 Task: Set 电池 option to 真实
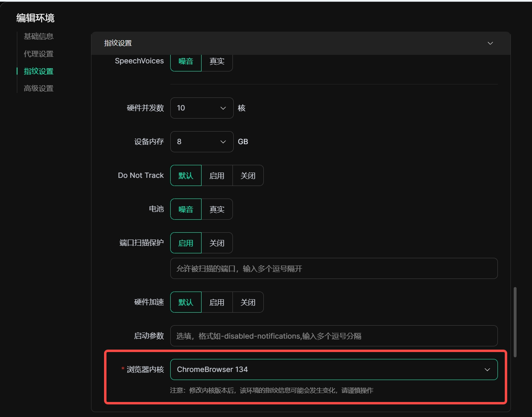click(217, 209)
